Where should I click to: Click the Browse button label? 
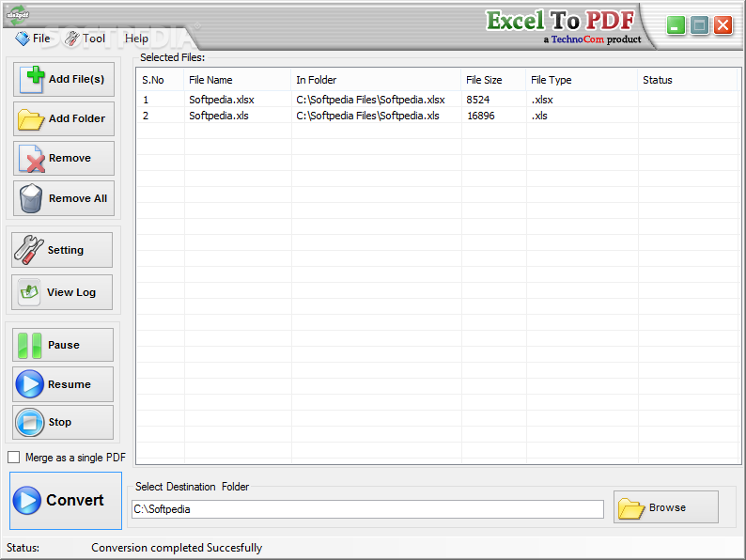point(667,507)
